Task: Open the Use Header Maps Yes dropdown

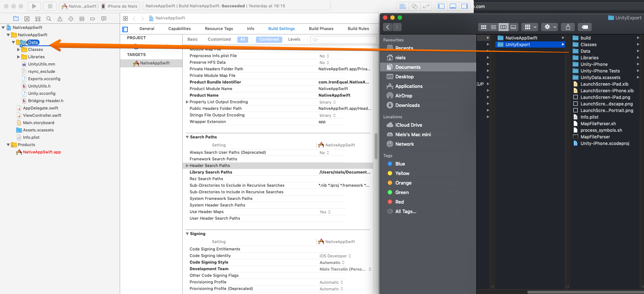Action: coord(325,212)
